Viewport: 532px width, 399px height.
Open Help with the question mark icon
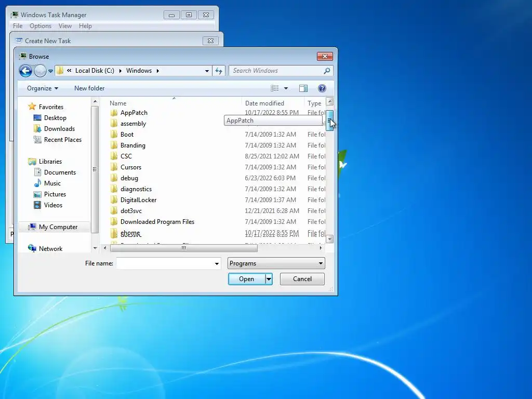[322, 88]
